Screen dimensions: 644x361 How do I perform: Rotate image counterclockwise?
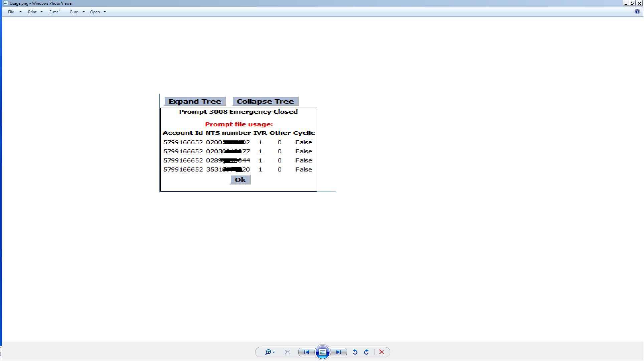pos(355,352)
